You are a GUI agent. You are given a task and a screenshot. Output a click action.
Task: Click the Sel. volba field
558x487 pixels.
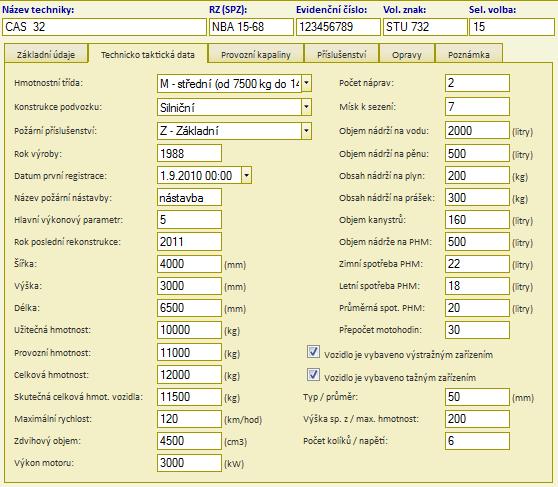[x=512, y=27]
